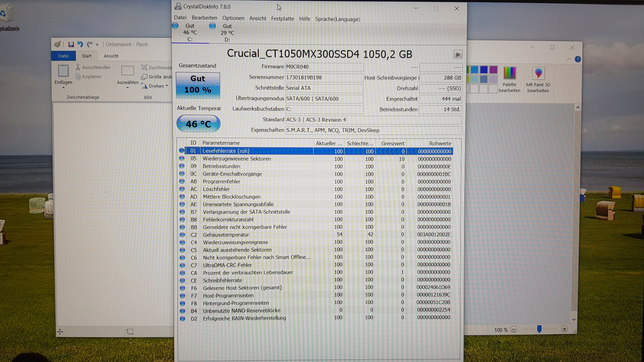Select the purple color swatch in Paint's palette
The height and width of the screenshot is (362, 644).
[x=493, y=70]
